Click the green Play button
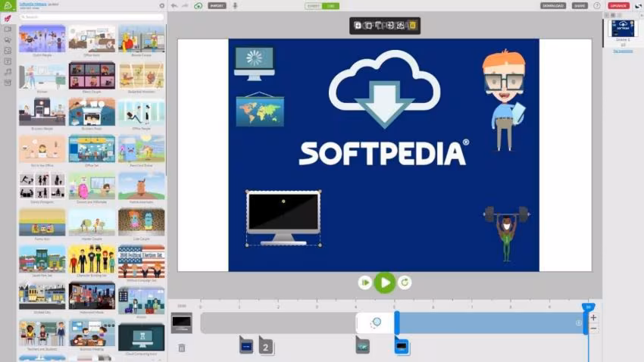Viewport: 644px width, 362px height. pos(385,282)
